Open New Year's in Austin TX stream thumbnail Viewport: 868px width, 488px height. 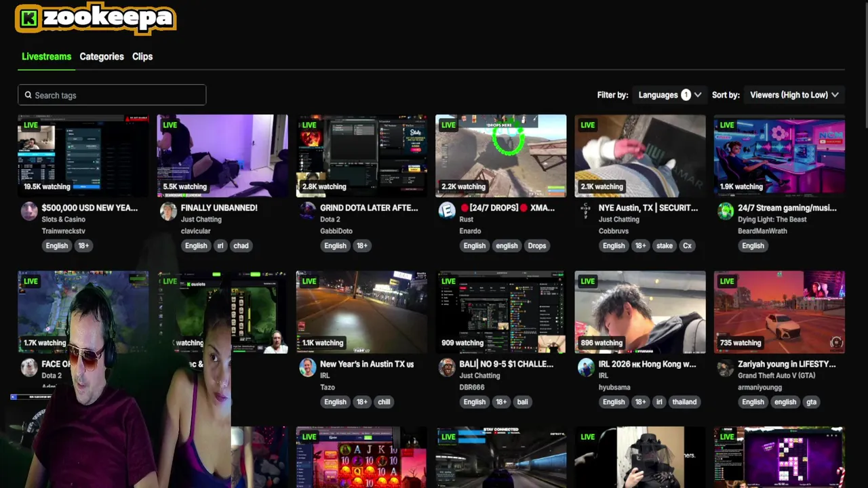361,312
